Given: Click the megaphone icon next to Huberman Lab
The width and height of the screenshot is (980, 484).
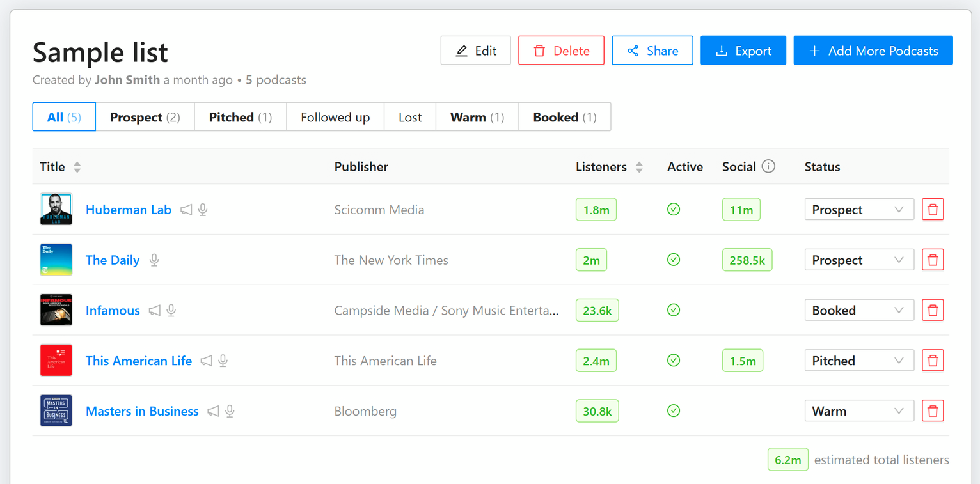Looking at the screenshot, I should (186, 210).
